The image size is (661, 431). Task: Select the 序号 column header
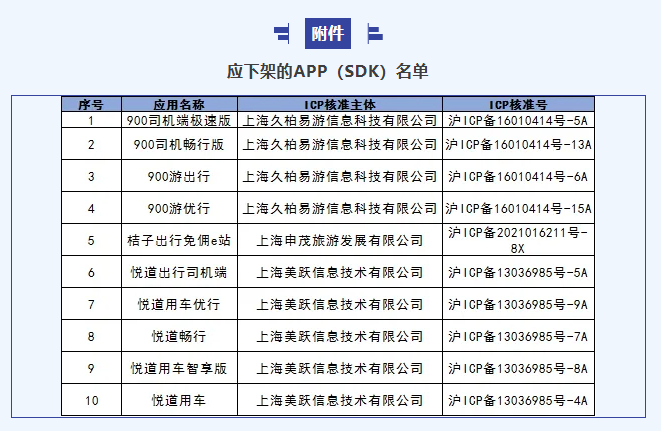pyautogui.click(x=91, y=104)
